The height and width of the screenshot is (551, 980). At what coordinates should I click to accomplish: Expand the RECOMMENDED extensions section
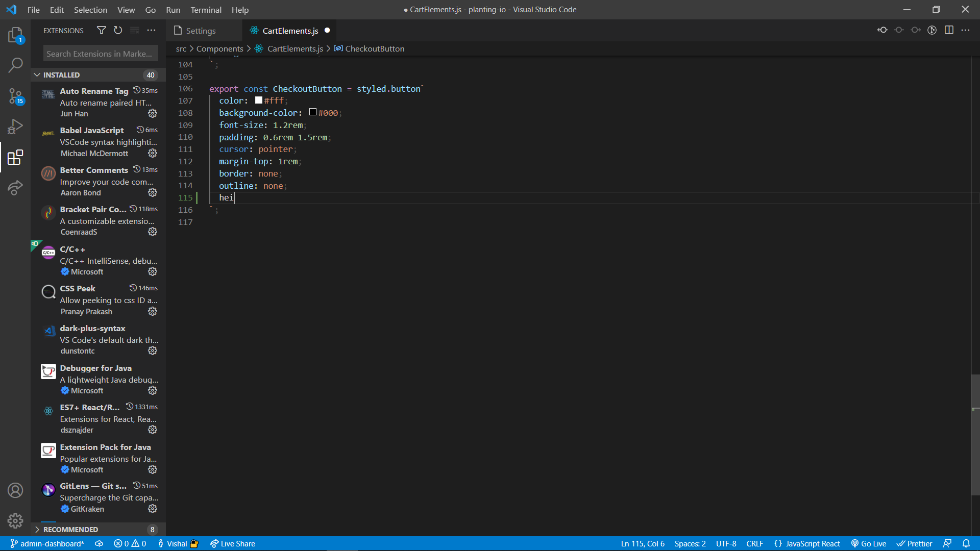coord(37,530)
